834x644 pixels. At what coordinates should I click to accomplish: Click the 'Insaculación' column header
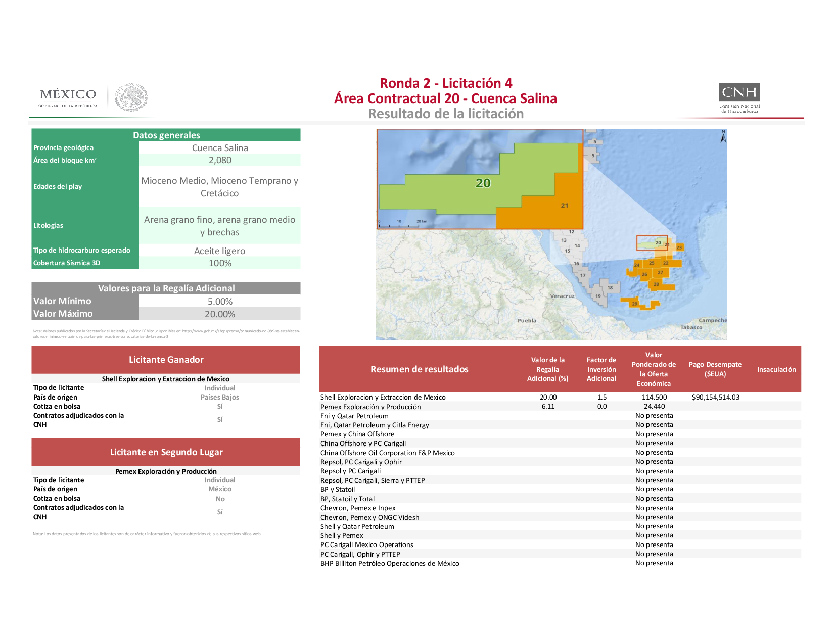[776, 369]
